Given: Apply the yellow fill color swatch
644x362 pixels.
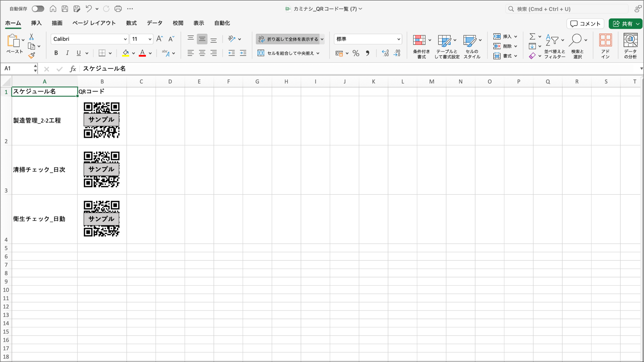Looking at the screenshot, I should [125, 53].
